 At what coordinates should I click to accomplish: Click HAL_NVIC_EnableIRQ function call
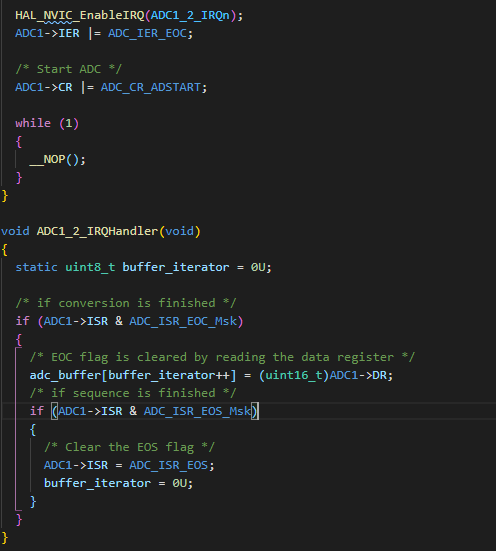click(x=80, y=15)
